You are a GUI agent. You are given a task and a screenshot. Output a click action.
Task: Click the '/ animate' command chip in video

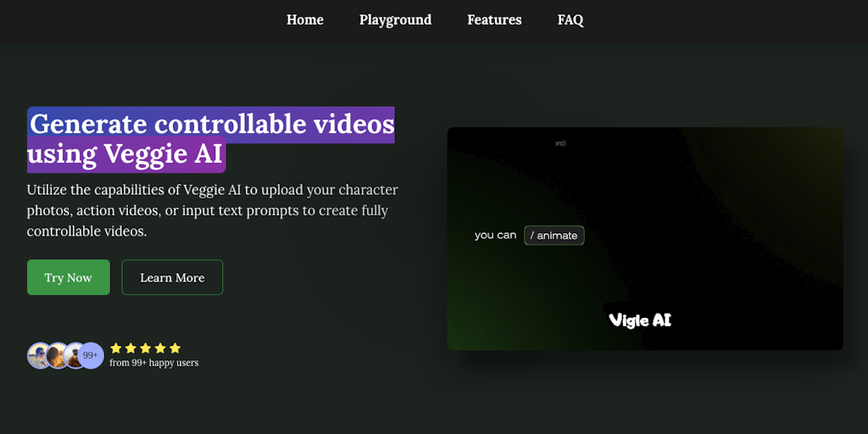(554, 236)
